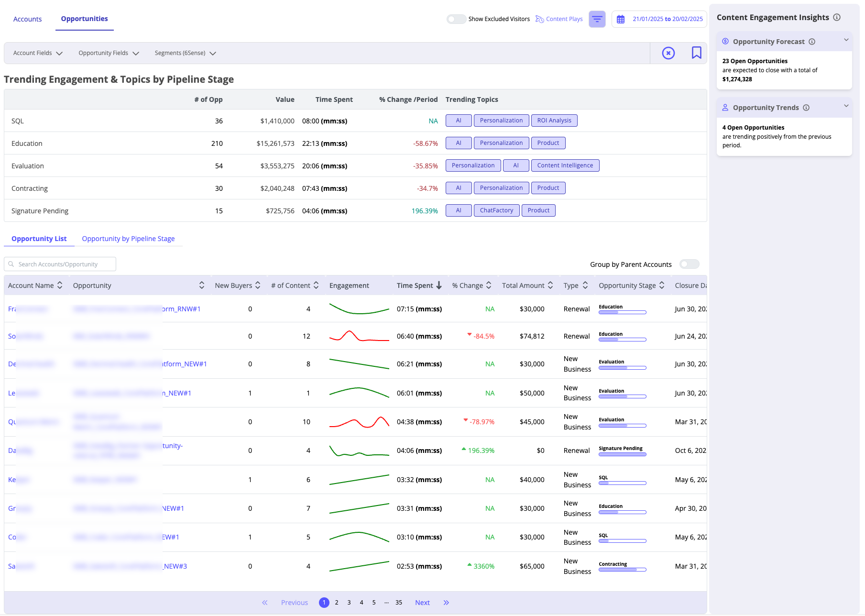Click info icon next to Opportunity Trends
This screenshot has width=865, height=616.
click(x=806, y=108)
